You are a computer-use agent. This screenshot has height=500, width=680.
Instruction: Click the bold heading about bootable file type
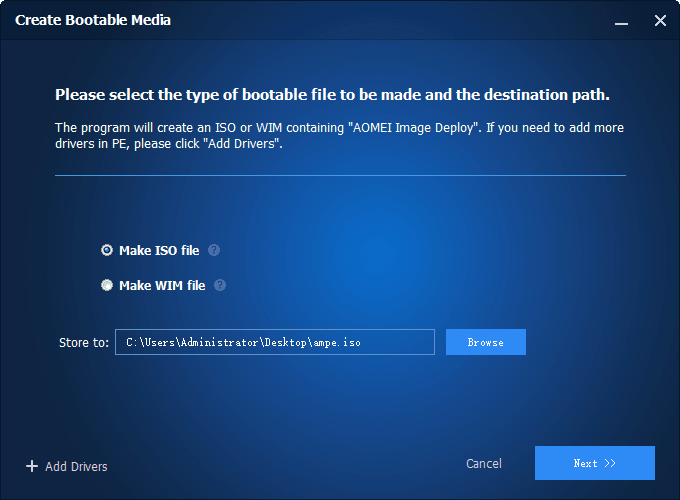tap(332, 95)
